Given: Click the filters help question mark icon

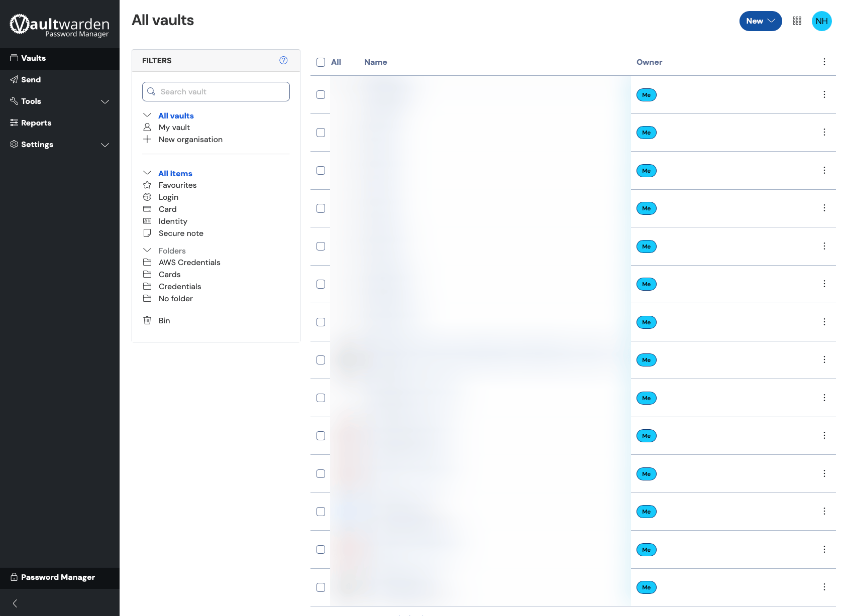Looking at the screenshot, I should [x=283, y=60].
